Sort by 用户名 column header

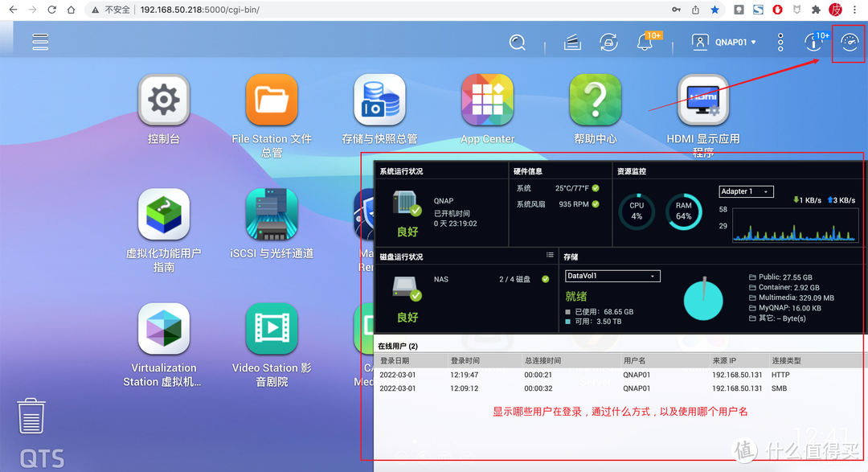click(x=634, y=361)
